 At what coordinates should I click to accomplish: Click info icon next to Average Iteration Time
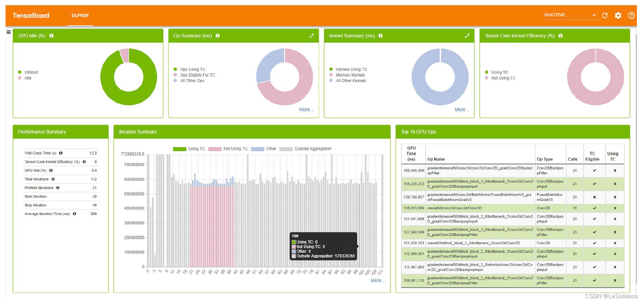coord(74,214)
